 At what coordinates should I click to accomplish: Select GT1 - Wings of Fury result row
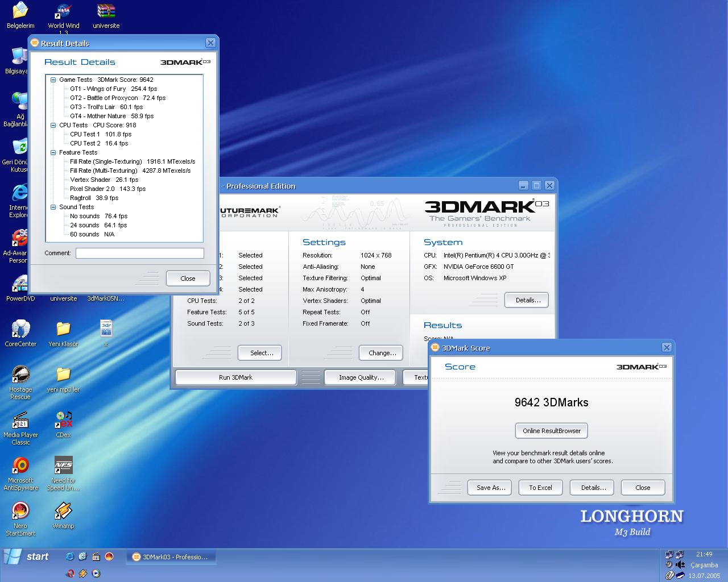point(113,89)
